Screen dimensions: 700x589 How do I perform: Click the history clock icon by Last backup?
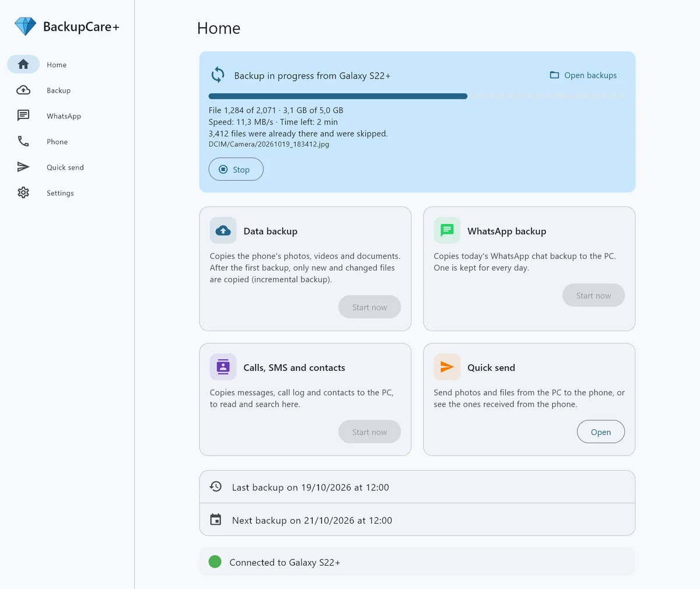(x=216, y=486)
